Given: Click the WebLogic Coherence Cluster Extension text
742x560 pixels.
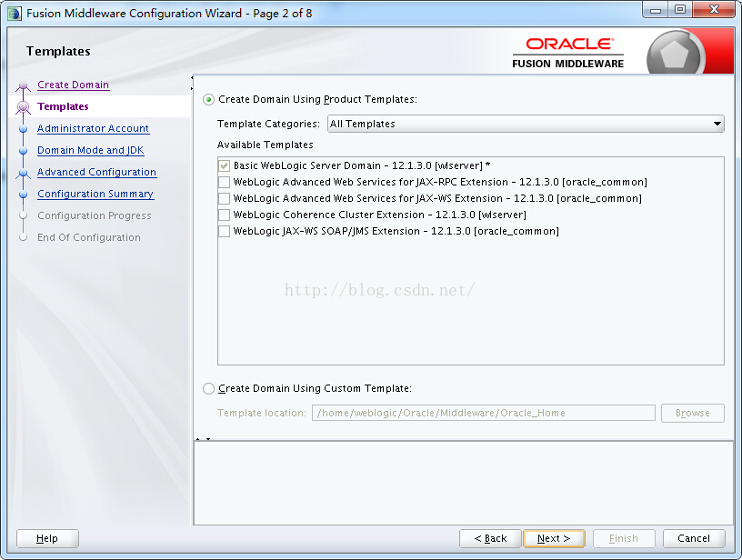Looking at the screenshot, I should click(380, 215).
